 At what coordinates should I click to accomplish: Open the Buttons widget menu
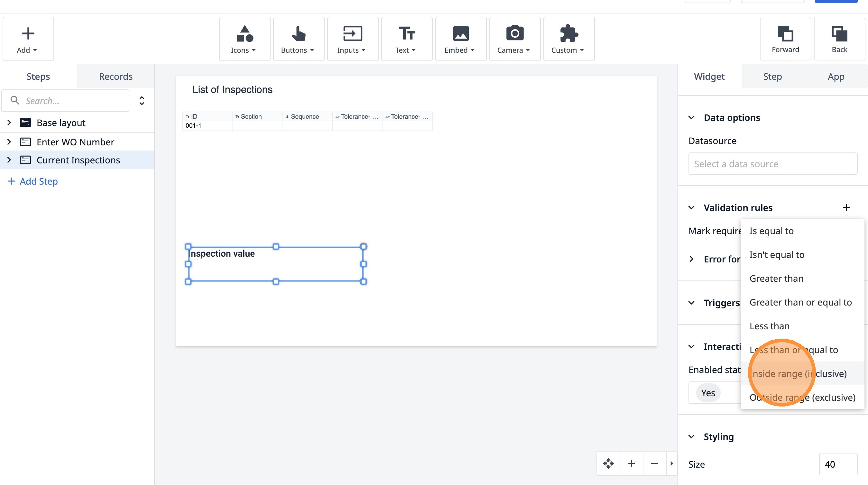tap(298, 39)
